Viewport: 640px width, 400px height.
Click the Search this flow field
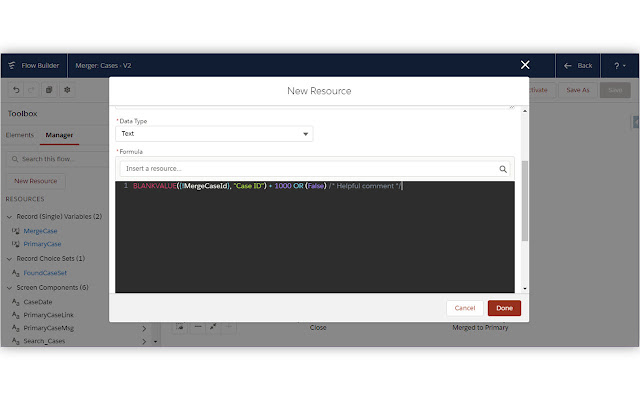[59, 159]
